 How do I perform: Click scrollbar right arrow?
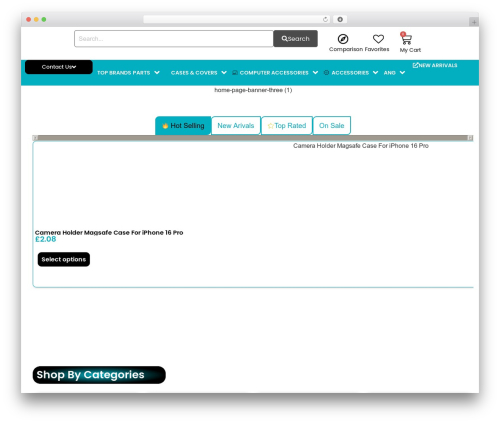point(470,138)
